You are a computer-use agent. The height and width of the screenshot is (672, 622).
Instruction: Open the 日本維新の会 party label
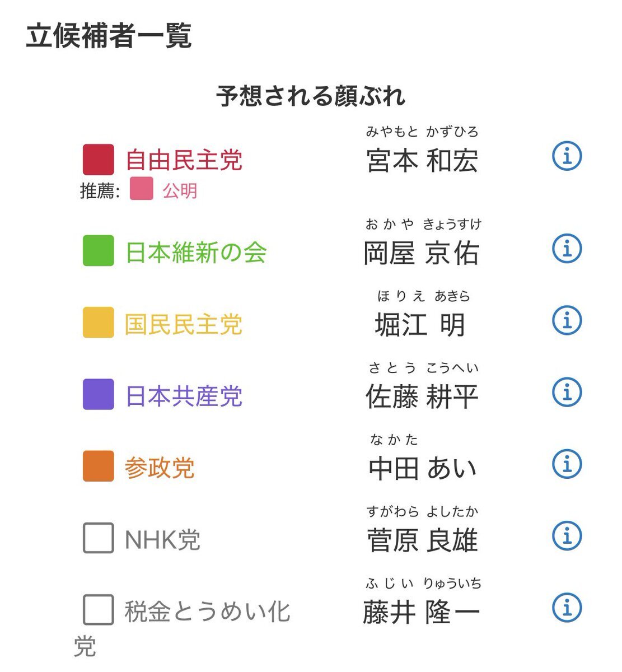pyautogui.click(x=196, y=253)
